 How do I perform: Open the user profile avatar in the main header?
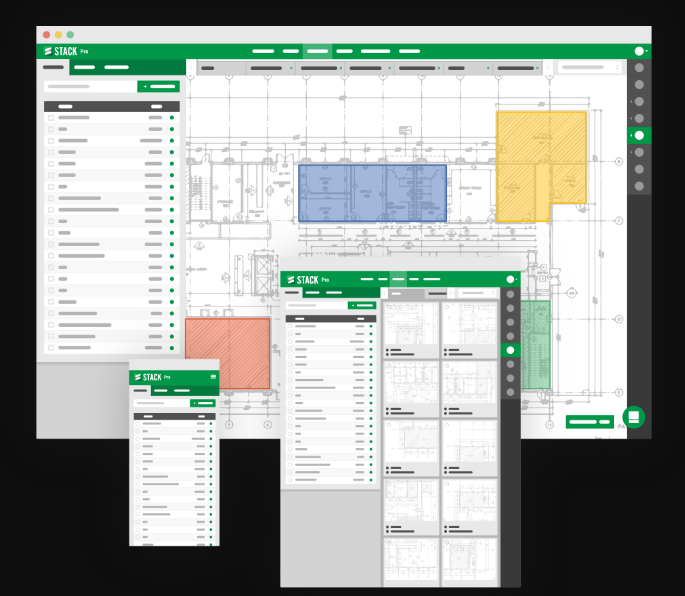(639, 51)
